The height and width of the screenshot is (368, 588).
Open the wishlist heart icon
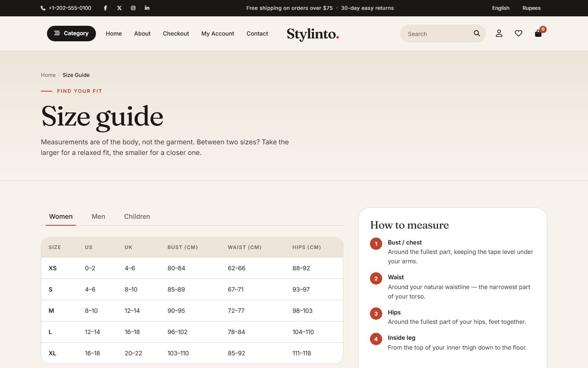click(x=519, y=34)
